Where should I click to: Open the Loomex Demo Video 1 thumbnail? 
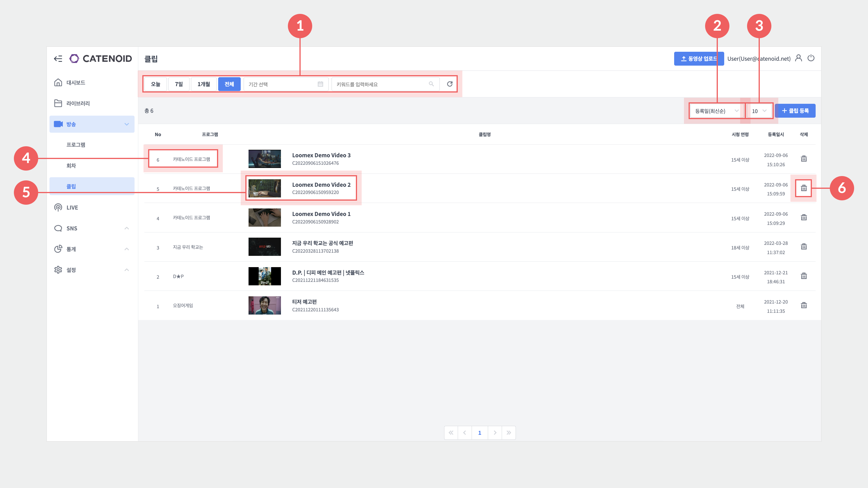(264, 218)
